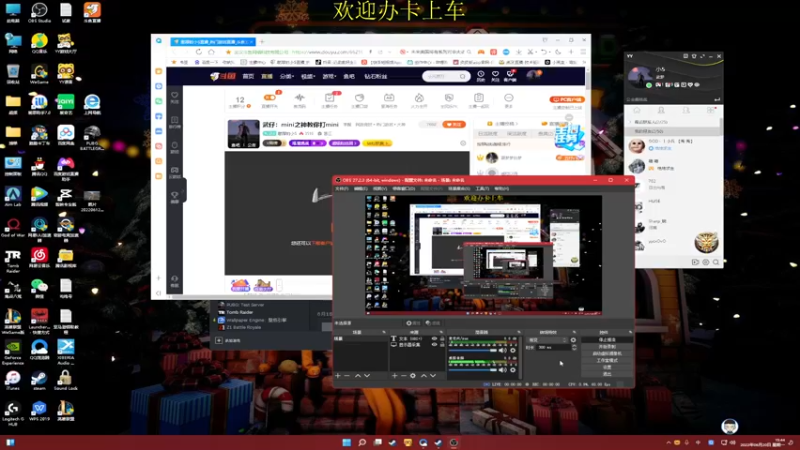Mute first audio mixer channel
The image size is (800, 450).
(503, 351)
